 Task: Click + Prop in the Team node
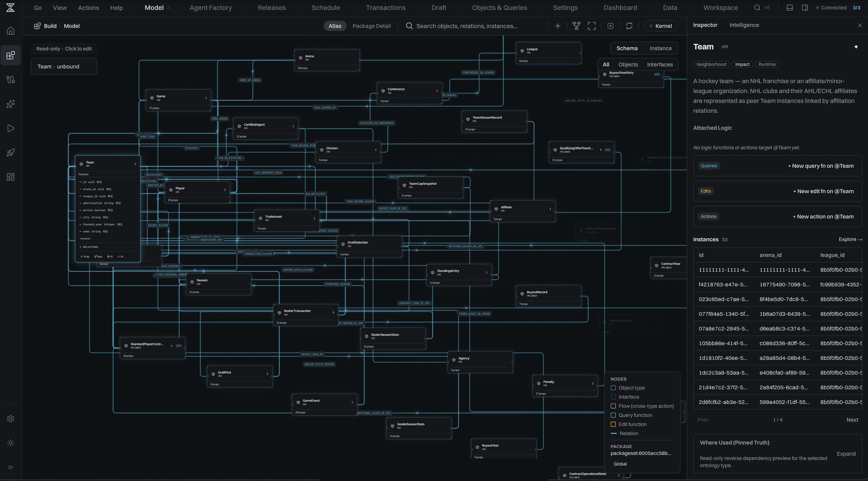point(85,256)
